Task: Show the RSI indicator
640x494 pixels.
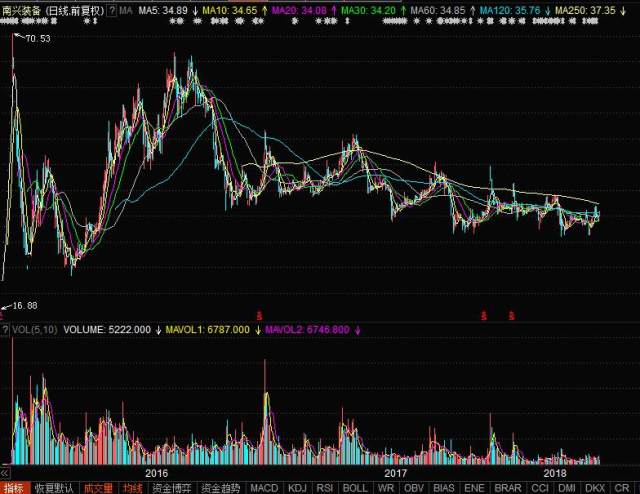Action: click(326, 487)
